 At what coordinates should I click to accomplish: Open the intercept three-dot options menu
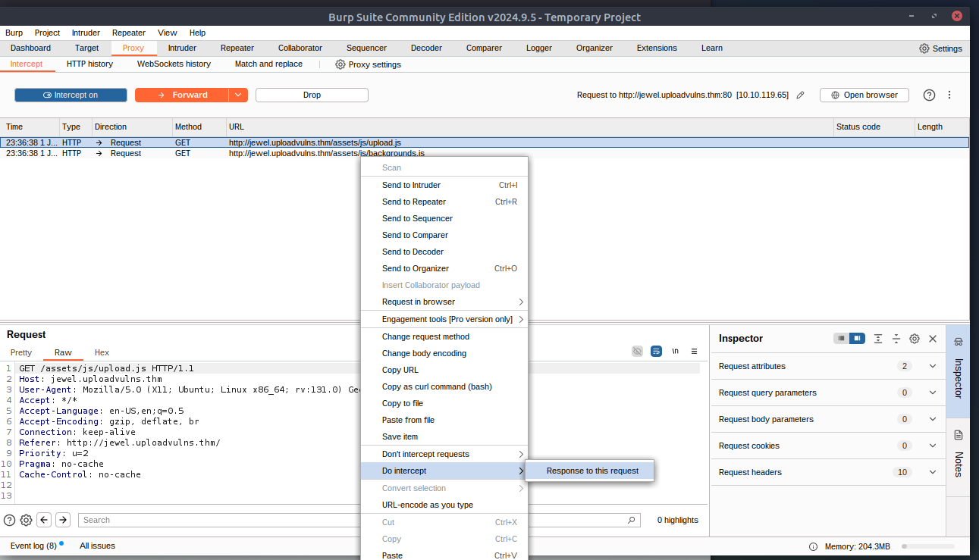[949, 95]
